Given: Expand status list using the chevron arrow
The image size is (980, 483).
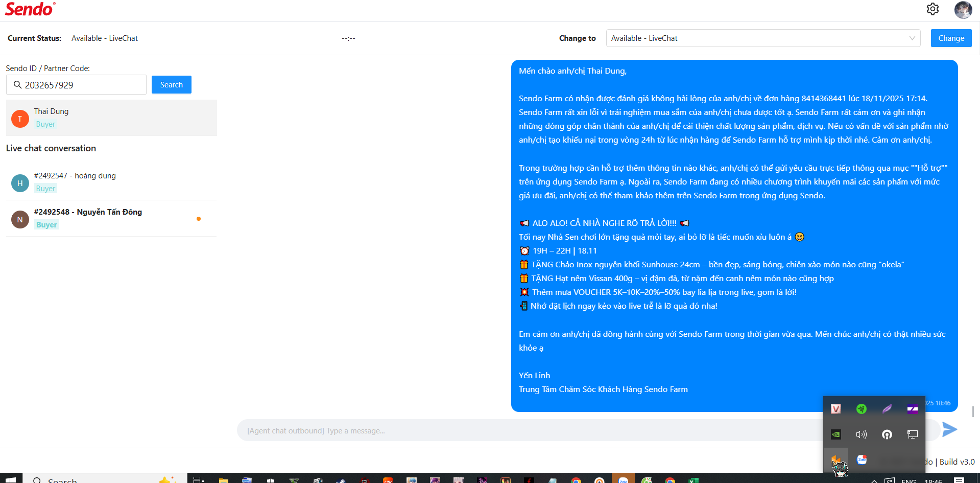Looking at the screenshot, I should point(912,38).
